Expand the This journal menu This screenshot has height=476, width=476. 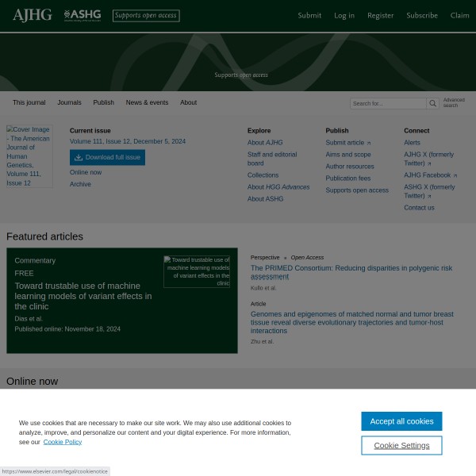[29, 102]
